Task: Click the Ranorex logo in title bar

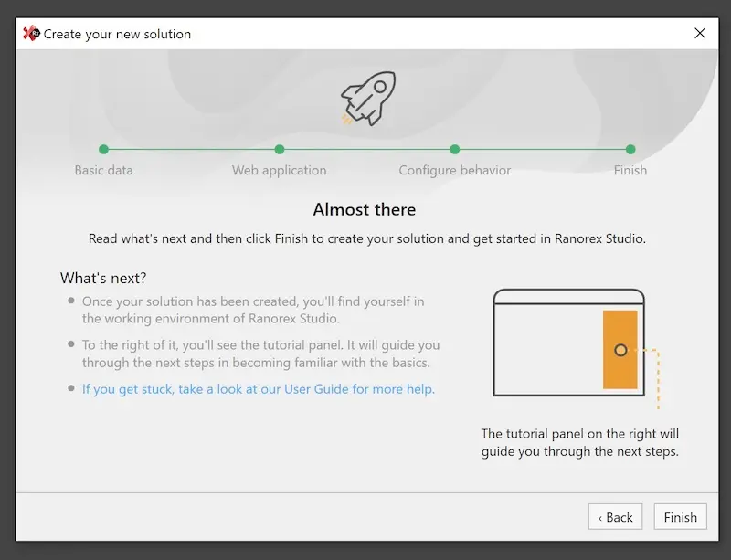Action: (31, 34)
